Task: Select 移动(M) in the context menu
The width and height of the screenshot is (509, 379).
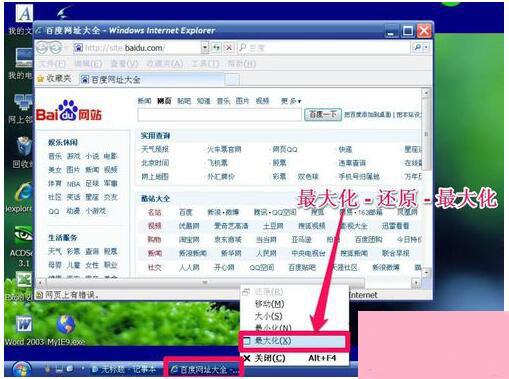Action: tap(294, 304)
